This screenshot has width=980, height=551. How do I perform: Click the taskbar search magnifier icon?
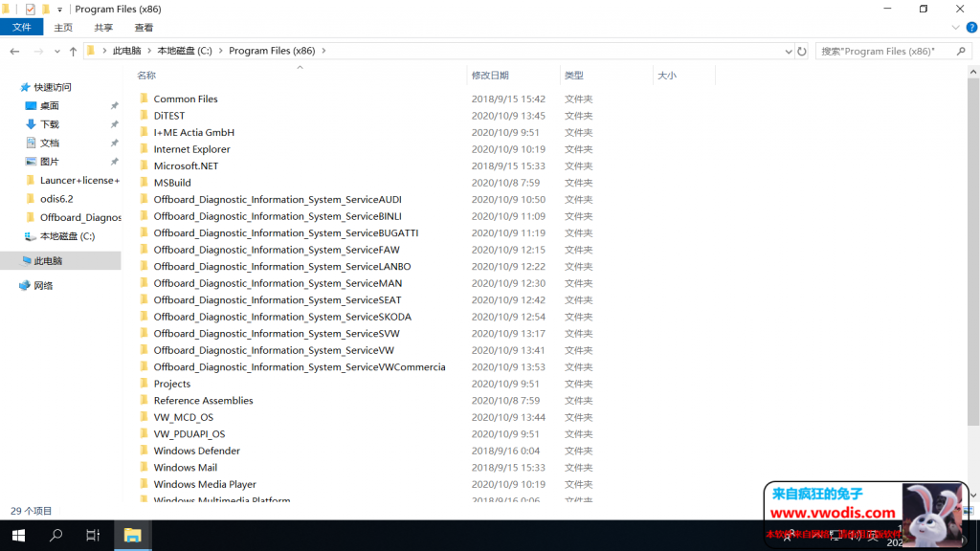[x=56, y=535]
